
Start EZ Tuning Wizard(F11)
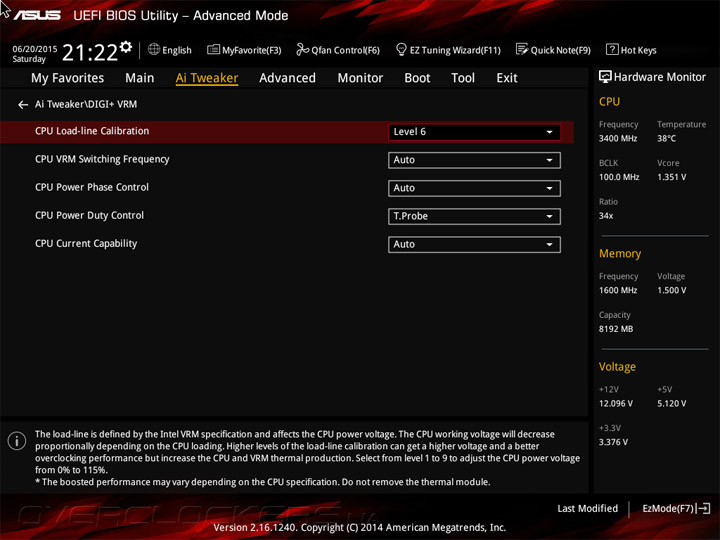tap(448, 50)
